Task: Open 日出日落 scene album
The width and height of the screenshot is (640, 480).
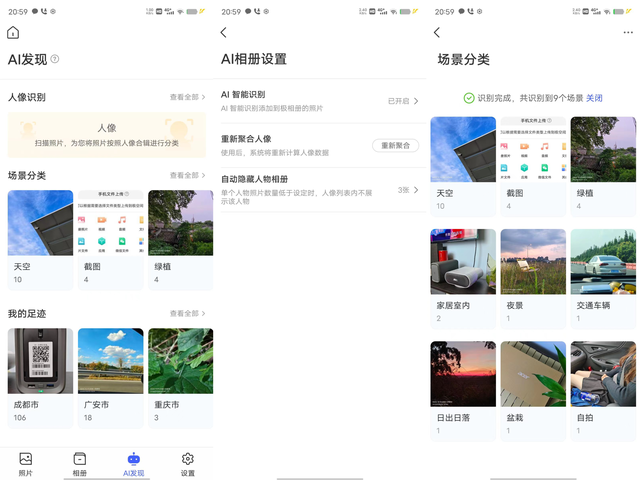Action: (463, 391)
